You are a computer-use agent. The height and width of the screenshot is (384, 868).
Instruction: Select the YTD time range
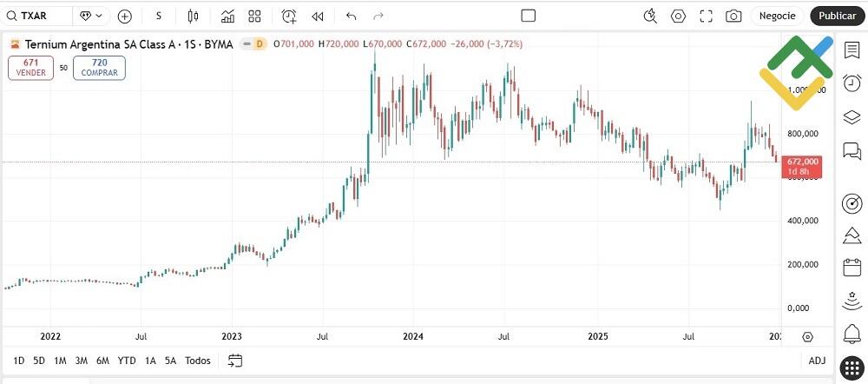(x=127, y=361)
